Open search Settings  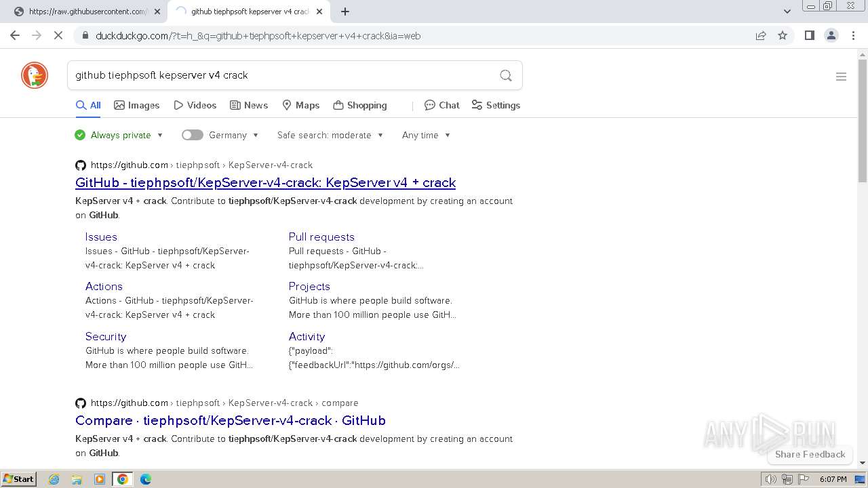tap(496, 105)
